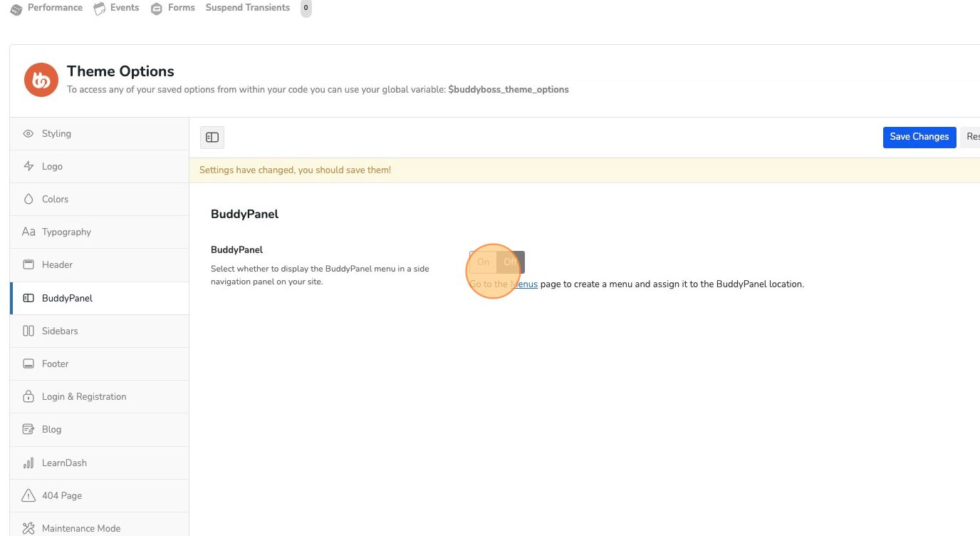Open the Blog section

[x=100, y=429]
